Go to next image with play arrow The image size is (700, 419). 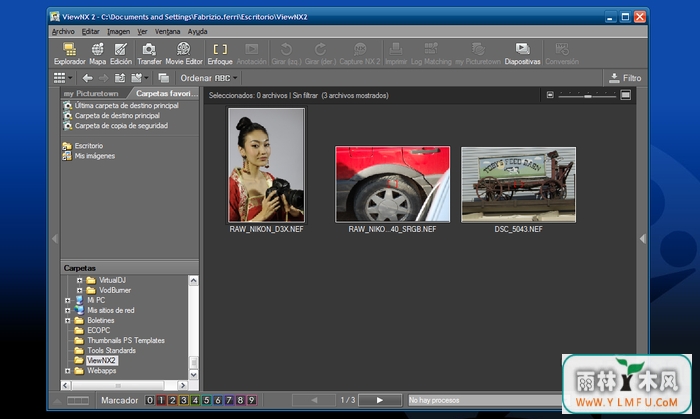[x=380, y=400]
